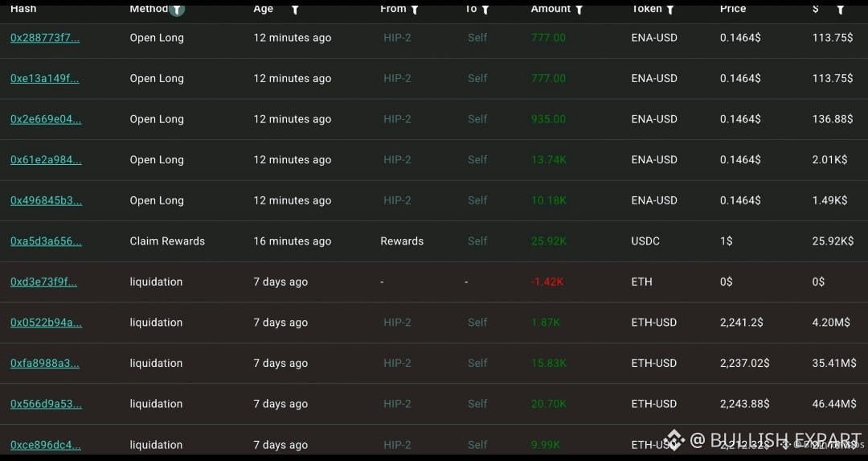
Task: Click the Method column filter icon
Action: click(177, 10)
